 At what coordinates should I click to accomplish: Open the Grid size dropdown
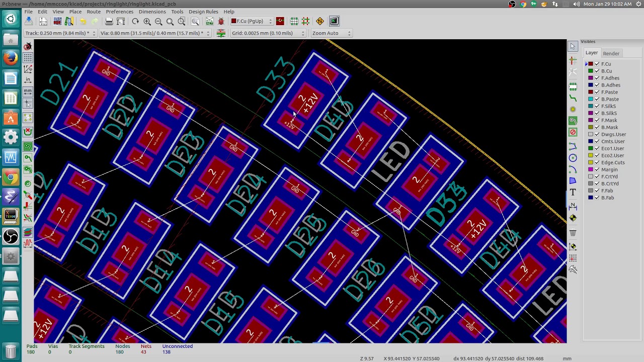coord(268,33)
